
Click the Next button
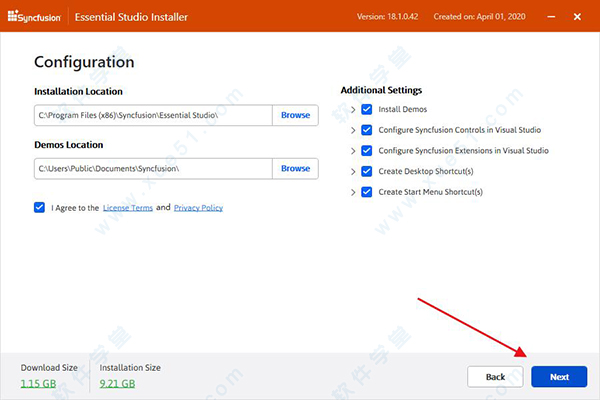(x=559, y=377)
